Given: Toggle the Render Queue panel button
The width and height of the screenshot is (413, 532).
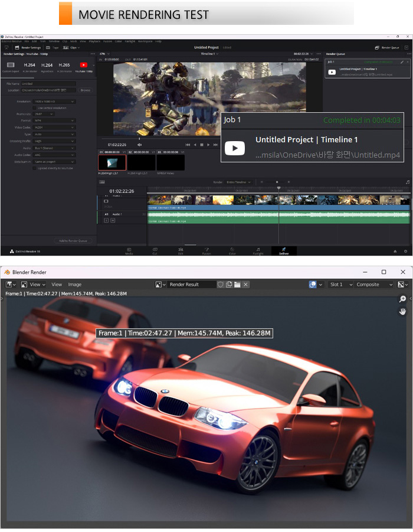Looking at the screenshot, I should pyautogui.click(x=387, y=47).
